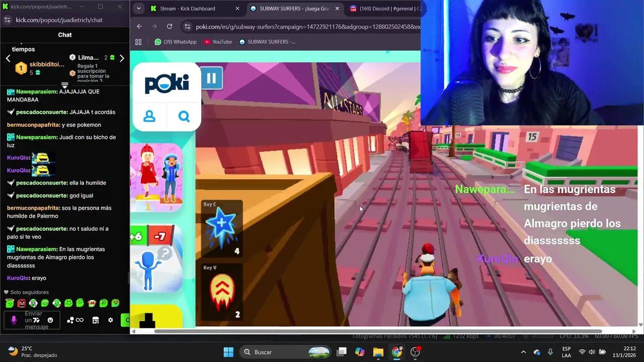Click the tray microphone icon
644x362 pixels.
[550, 352]
